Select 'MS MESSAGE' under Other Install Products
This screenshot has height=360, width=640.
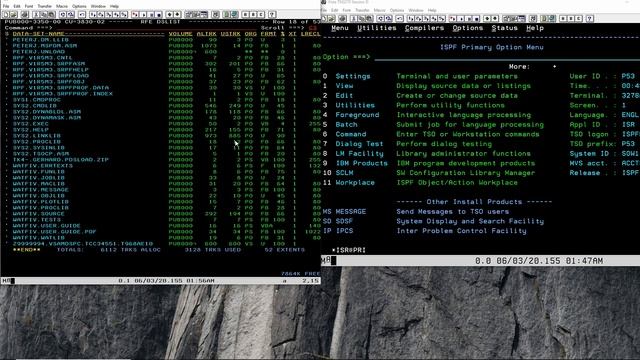tap(344, 211)
